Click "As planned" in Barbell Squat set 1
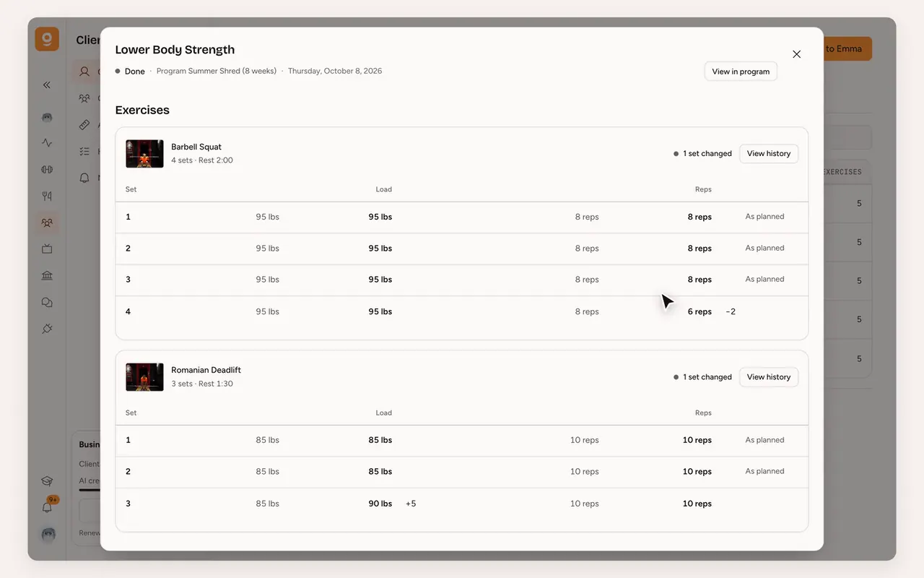 (764, 217)
